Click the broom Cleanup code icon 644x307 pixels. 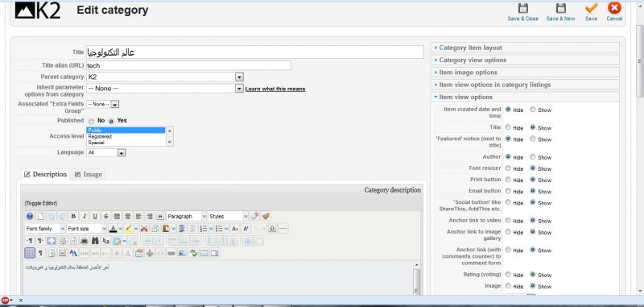[266, 216]
